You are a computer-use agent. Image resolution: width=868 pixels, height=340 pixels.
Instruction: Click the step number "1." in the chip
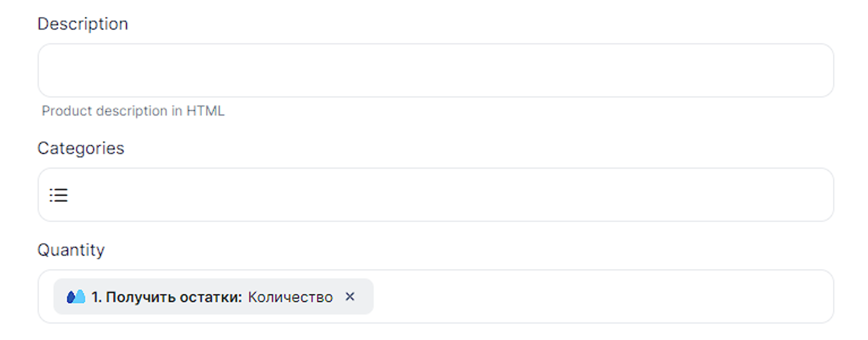coord(96,297)
